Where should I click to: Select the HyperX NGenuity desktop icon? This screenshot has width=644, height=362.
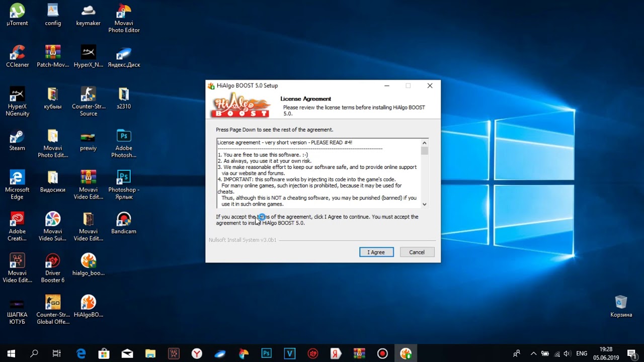point(17,102)
